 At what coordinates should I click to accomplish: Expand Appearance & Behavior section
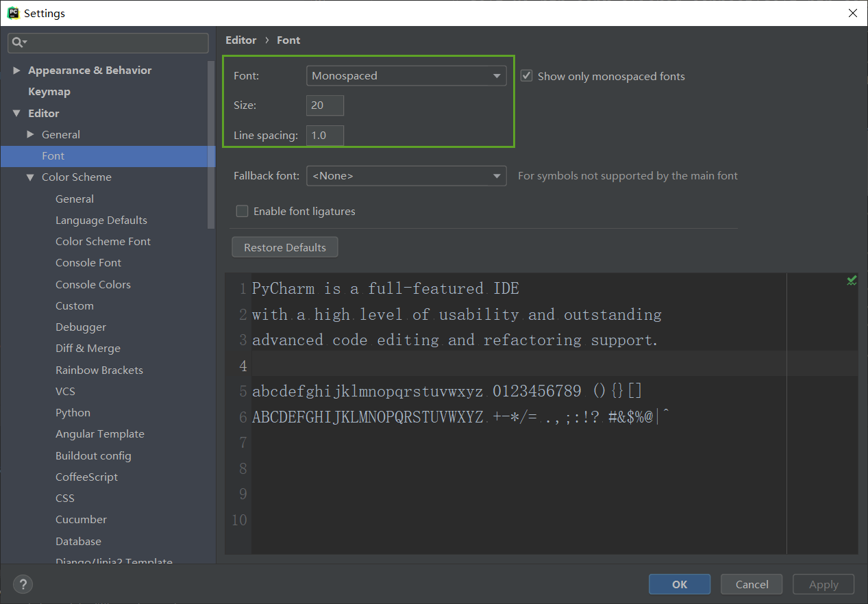point(17,71)
